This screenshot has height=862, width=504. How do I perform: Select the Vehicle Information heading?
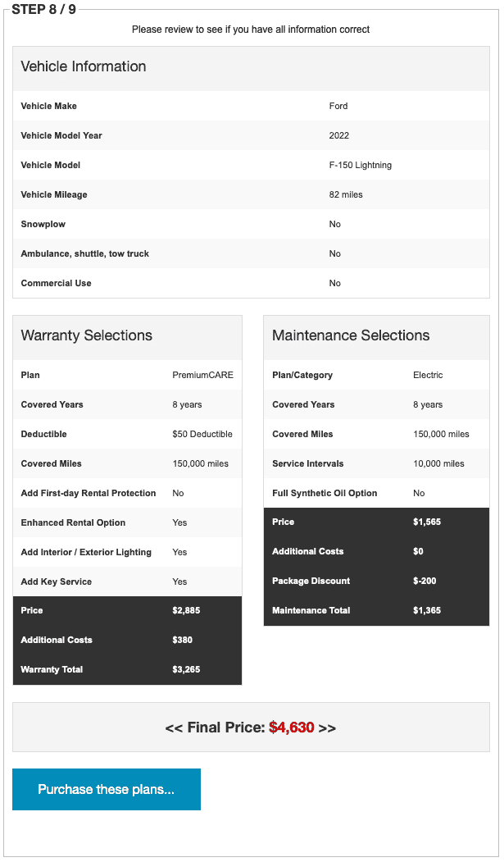tap(84, 67)
